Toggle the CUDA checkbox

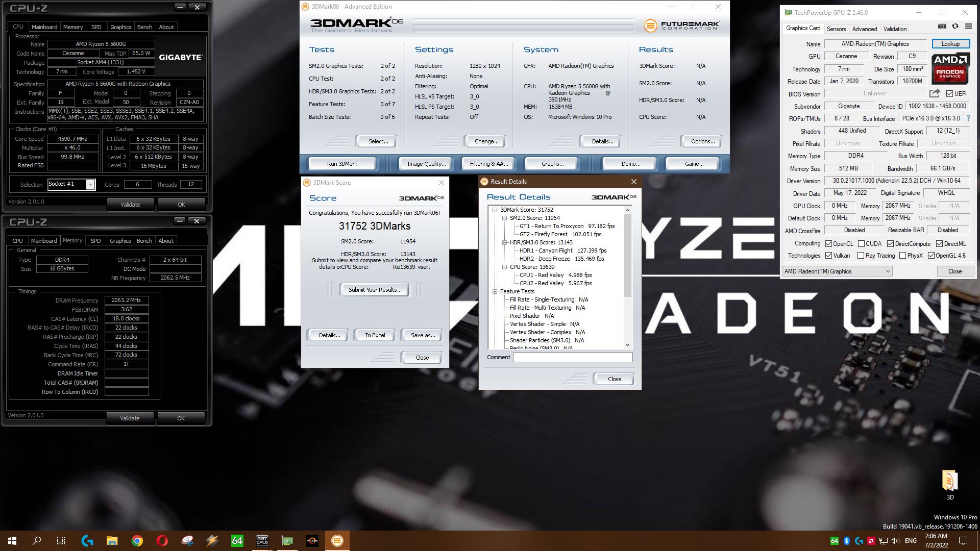point(861,244)
